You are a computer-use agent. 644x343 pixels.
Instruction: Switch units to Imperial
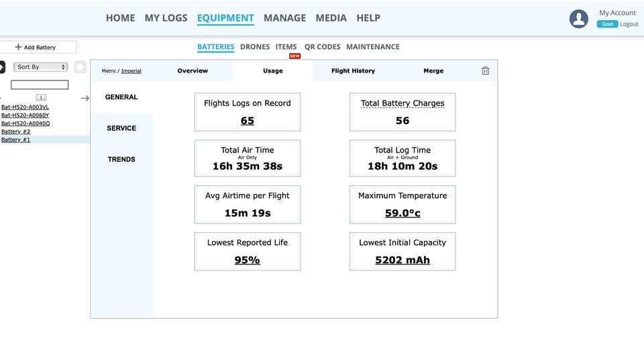point(131,71)
